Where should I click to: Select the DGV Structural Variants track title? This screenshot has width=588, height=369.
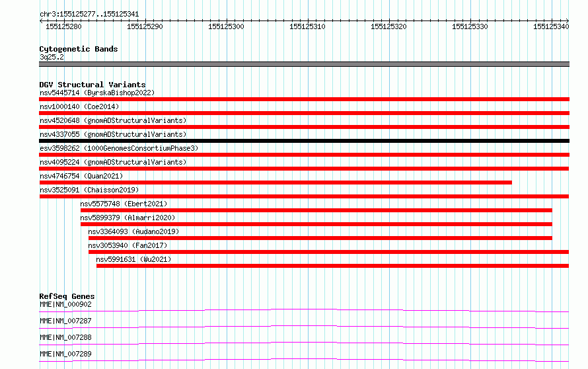pos(92,85)
